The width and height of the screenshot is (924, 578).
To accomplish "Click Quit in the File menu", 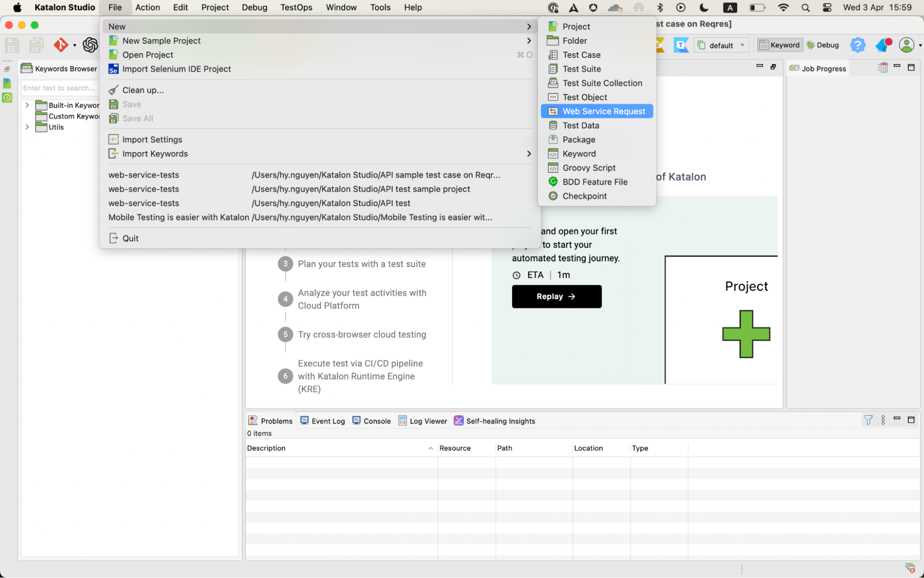I will coord(320,238).
